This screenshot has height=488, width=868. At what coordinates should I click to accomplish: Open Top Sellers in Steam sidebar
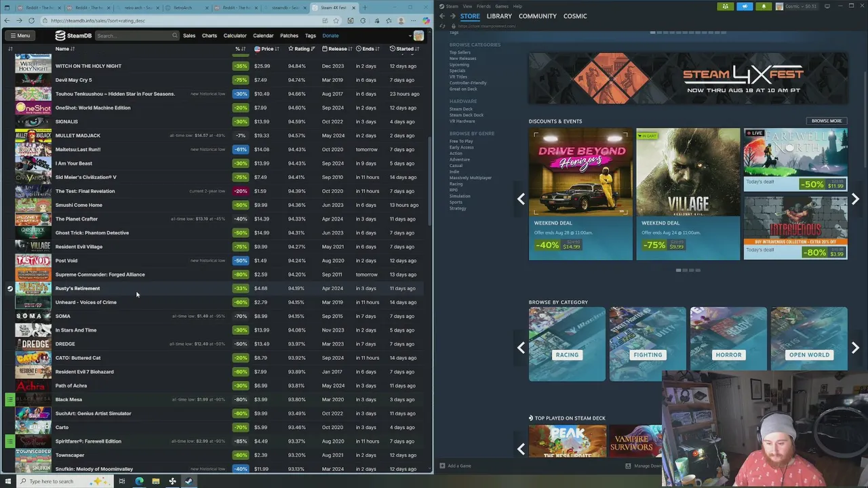460,52
